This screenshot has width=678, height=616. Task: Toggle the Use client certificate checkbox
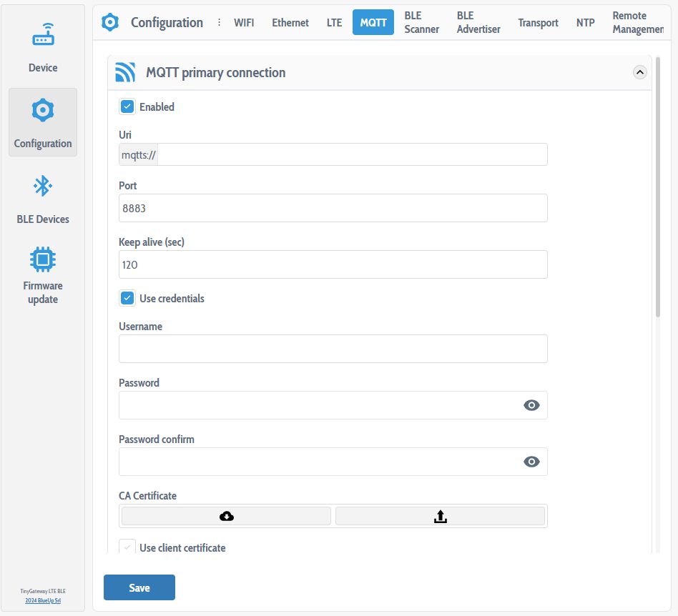[127, 547]
